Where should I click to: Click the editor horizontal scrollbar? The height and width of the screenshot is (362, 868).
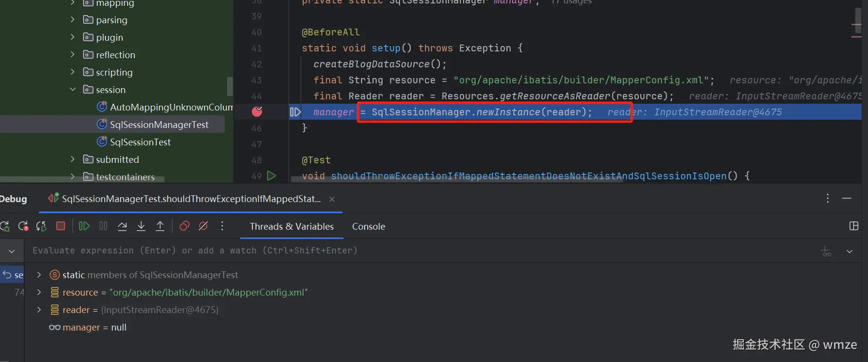pyautogui.click(x=456, y=180)
